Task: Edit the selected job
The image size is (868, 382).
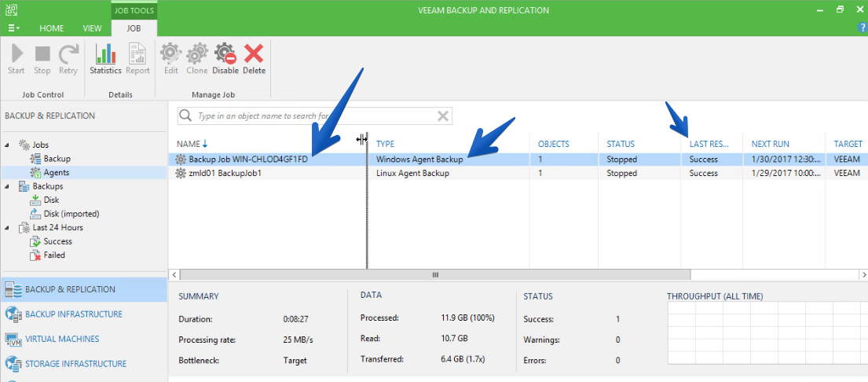Action: pyautogui.click(x=170, y=60)
